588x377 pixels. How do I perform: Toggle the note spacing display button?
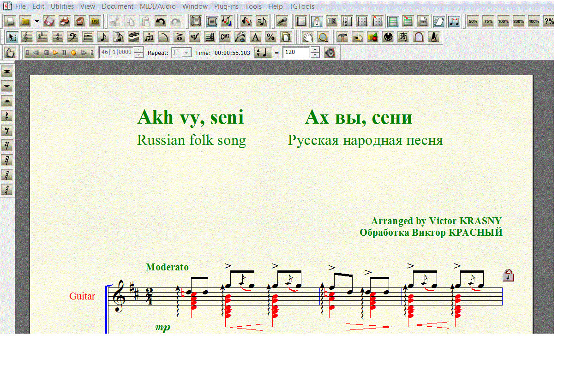pos(454,21)
